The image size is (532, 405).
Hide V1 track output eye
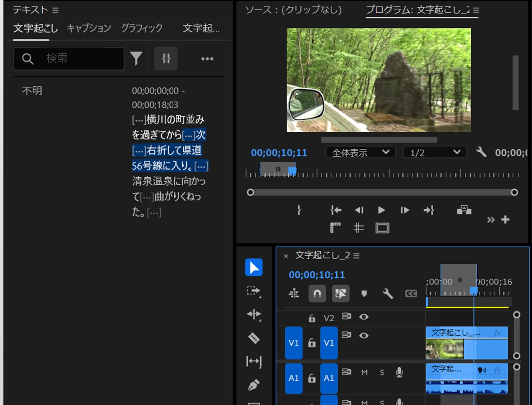pos(363,335)
